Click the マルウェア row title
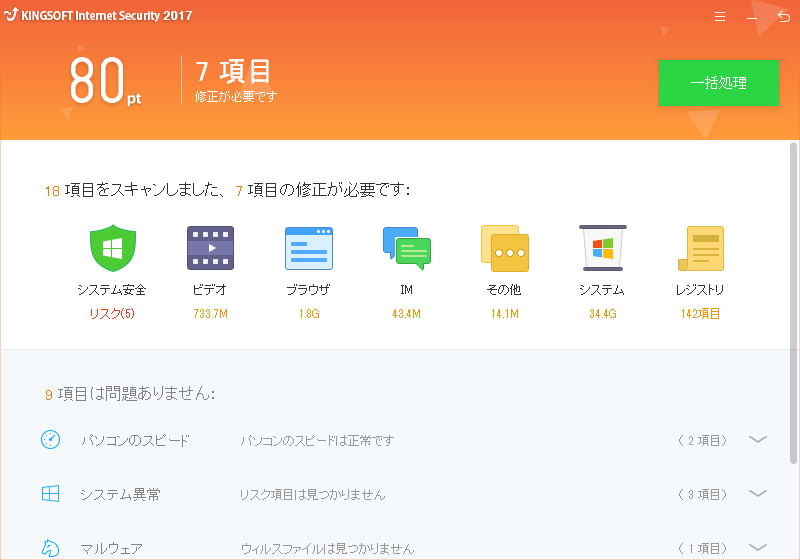800x560 pixels. pos(111,548)
